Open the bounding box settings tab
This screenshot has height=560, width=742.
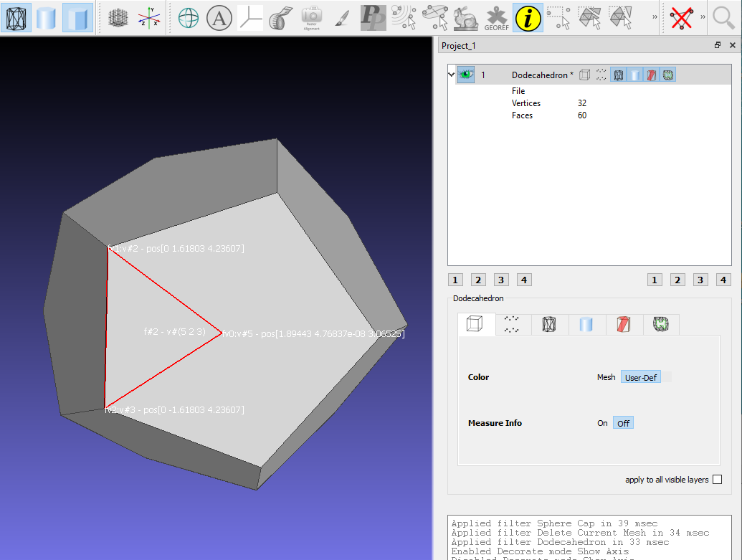pyautogui.click(x=475, y=324)
